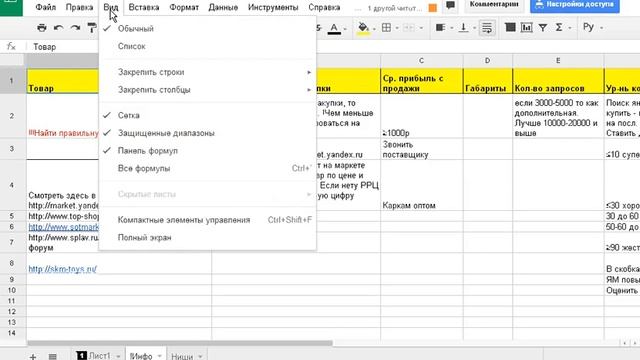Open the Правка menu
This screenshot has height=360, width=640.
point(79,7)
